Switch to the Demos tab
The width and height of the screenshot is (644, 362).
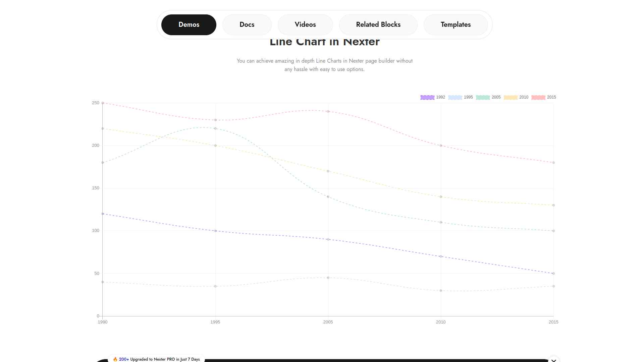(x=189, y=25)
